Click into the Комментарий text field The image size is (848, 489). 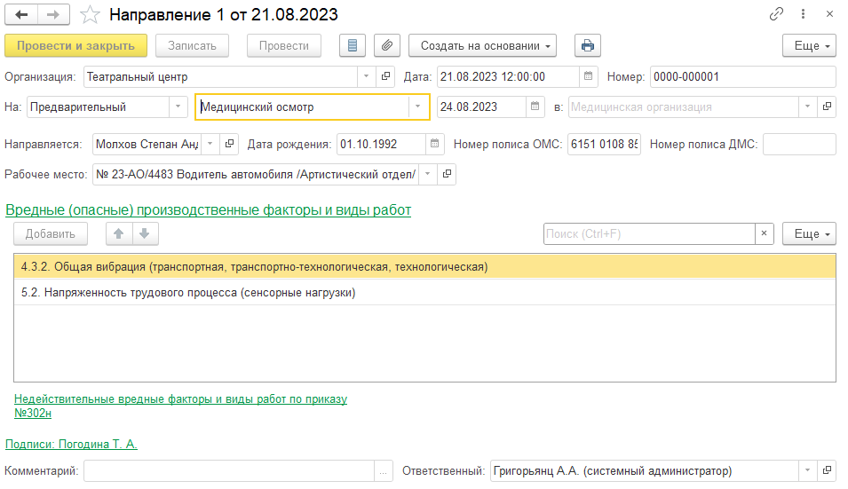pos(229,471)
